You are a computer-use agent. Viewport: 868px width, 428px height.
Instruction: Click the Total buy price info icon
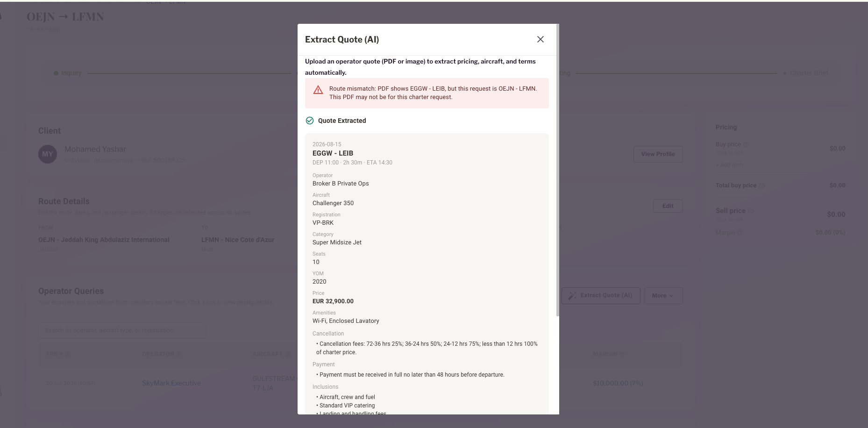point(762,185)
